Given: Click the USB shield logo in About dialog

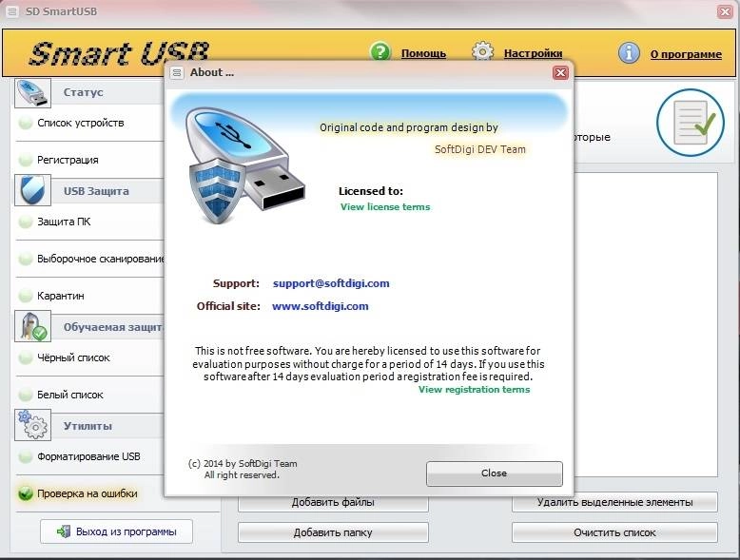Looking at the screenshot, I should pos(245,166).
